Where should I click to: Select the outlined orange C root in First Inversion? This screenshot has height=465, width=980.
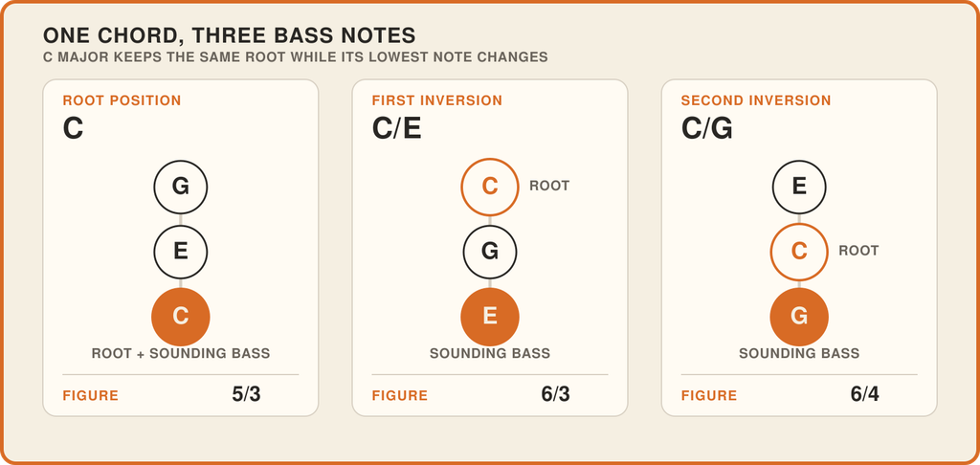pos(490,187)
